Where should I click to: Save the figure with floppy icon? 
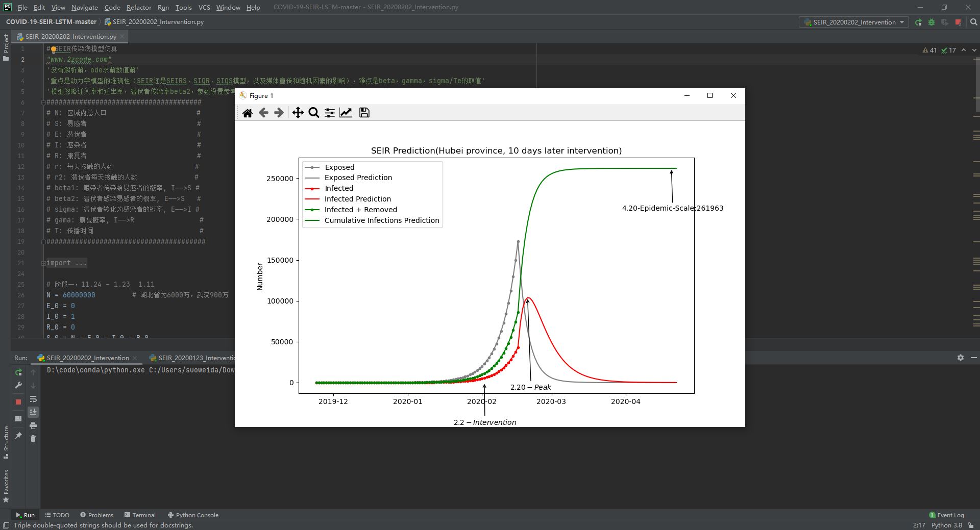[x=364, y=113]
